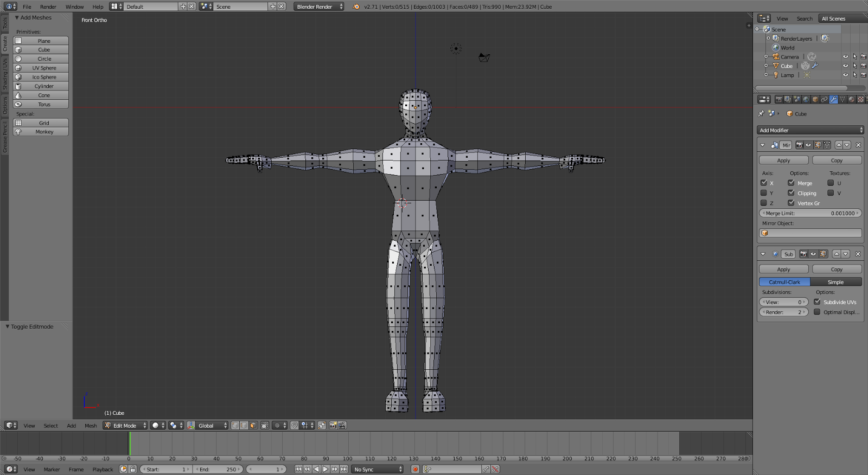Toggle the Mirror modifier Y axis checkbox
The image size is (868, 475).
pyautogui.click(x=764, y=193)
